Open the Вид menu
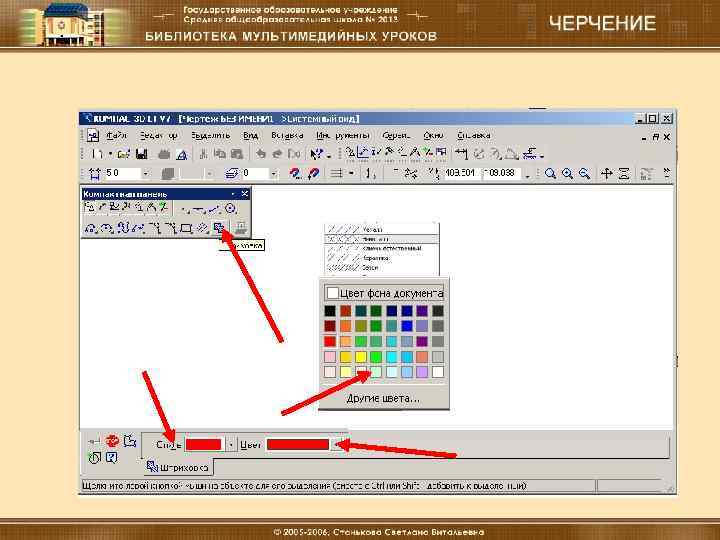 point(250,135)
